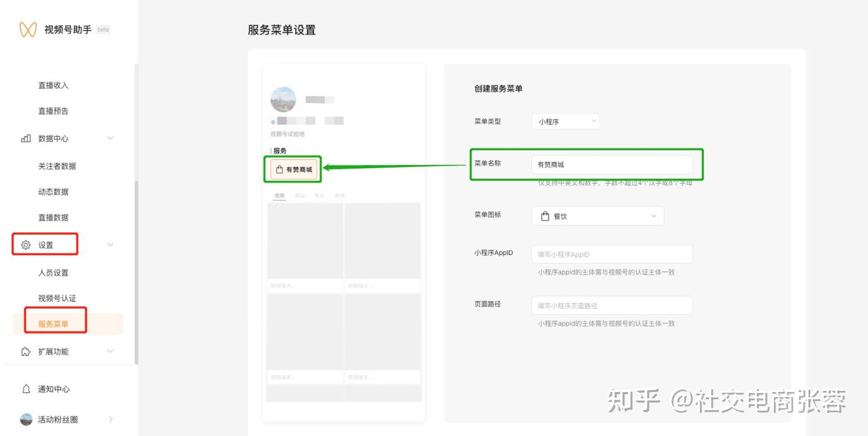Select 关注者数据 in the sidebar
The width and height of the screenshot is (868, 436).
(57, 166)
